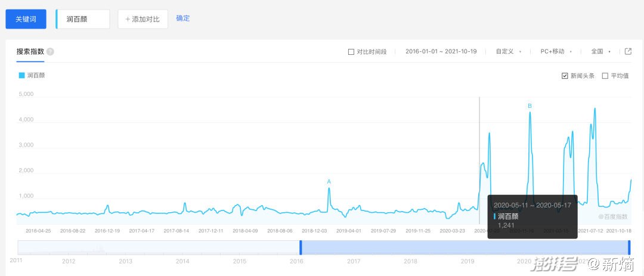Screen dimensions: 644x276
Task: Click news marker B on the chart
Action: click(530, 106)
